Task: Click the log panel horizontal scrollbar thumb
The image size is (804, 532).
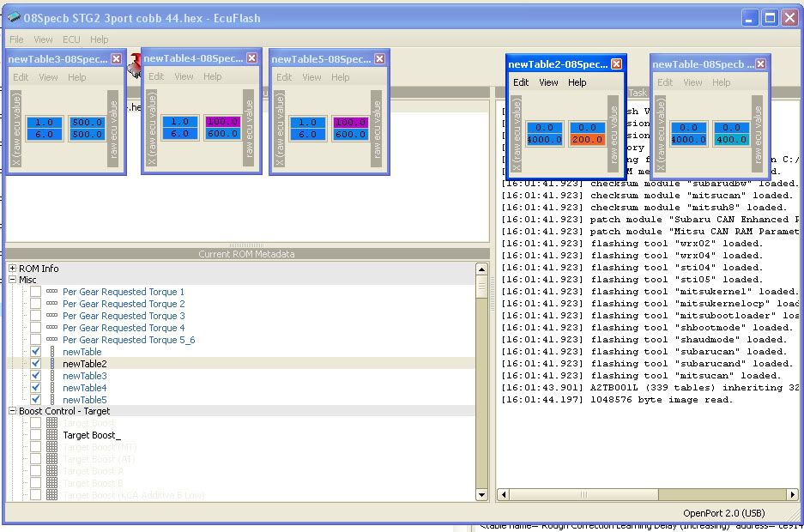Action: tap(583, 494)
